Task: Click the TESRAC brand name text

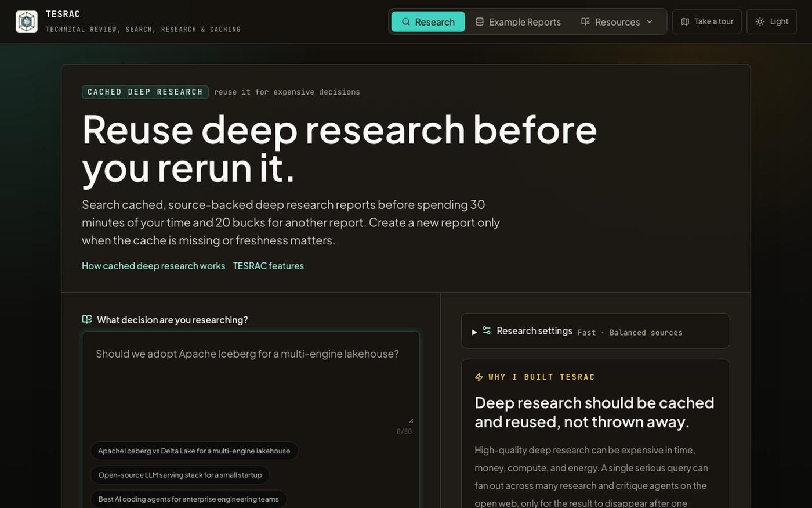Action: tap(63, 14)
